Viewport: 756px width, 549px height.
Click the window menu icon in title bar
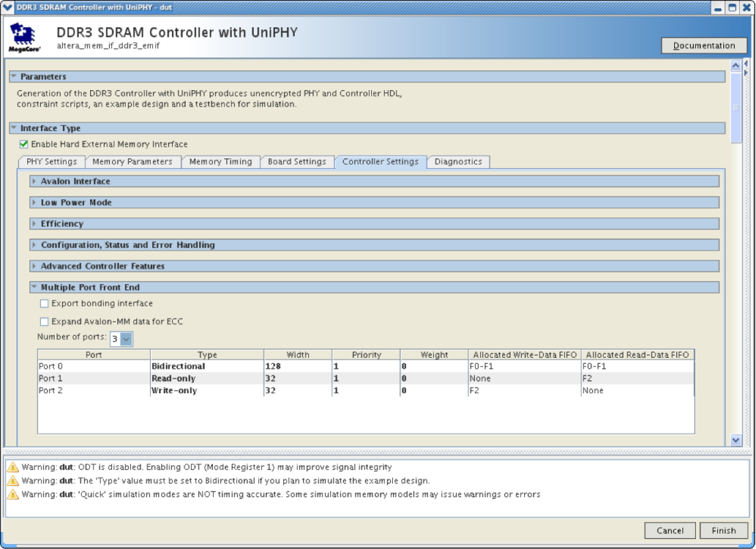(8, 7)
